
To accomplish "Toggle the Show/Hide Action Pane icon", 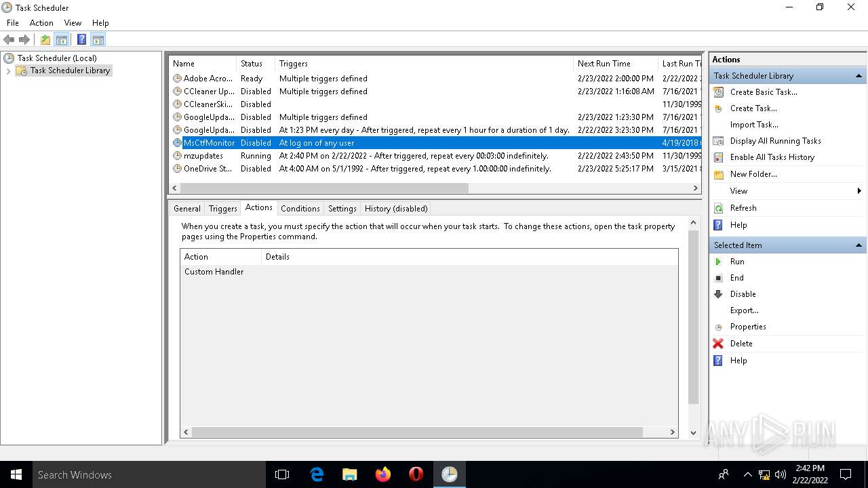I will 98,40.
